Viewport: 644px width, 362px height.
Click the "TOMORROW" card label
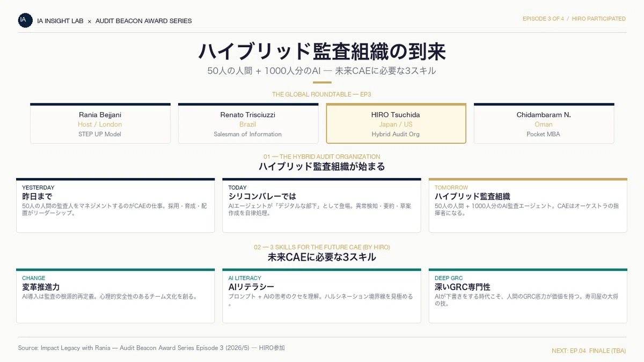(x=451, y=188)
